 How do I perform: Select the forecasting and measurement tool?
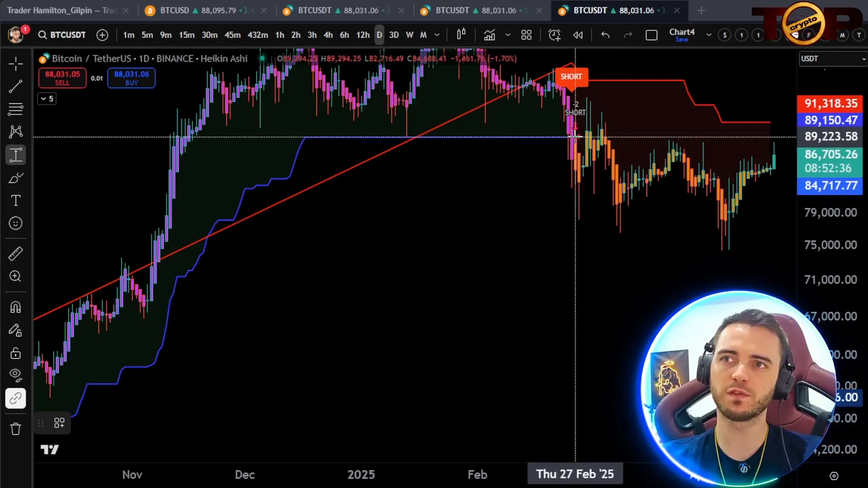pyautogui.click(x=16, y=155)
